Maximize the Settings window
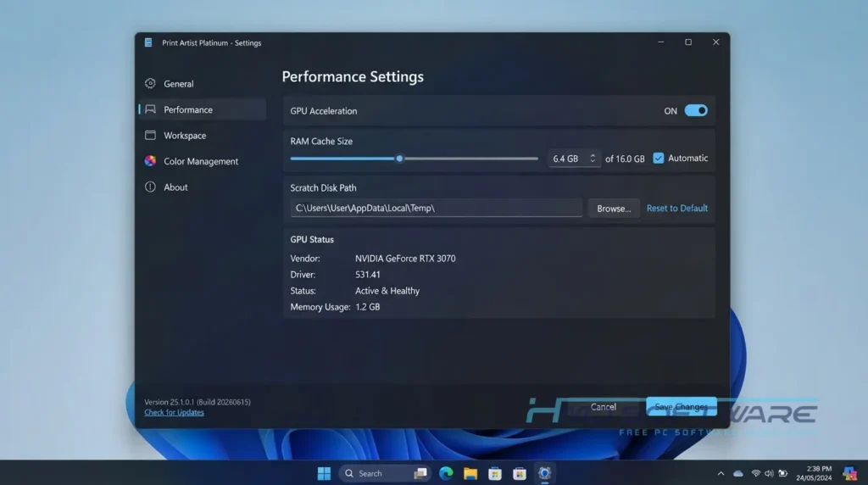This screenshot has width=868, height=485. point(688,42)
